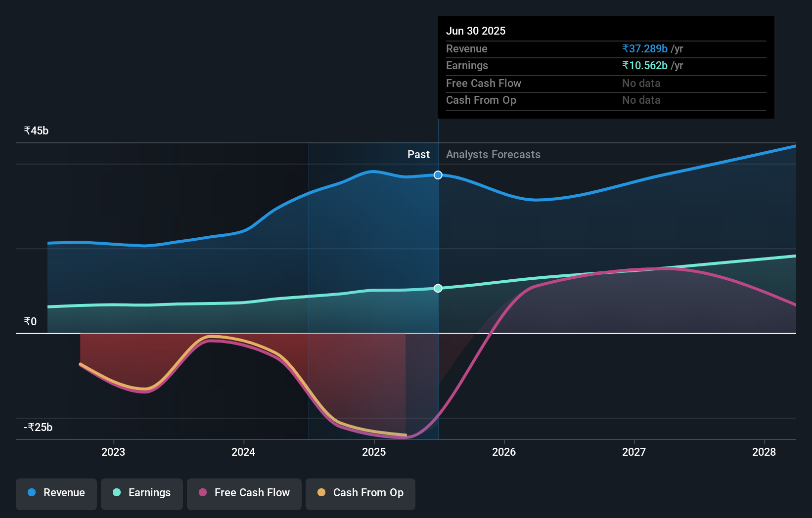Toggle the Free Cash Flow legend button

point(244,494)
